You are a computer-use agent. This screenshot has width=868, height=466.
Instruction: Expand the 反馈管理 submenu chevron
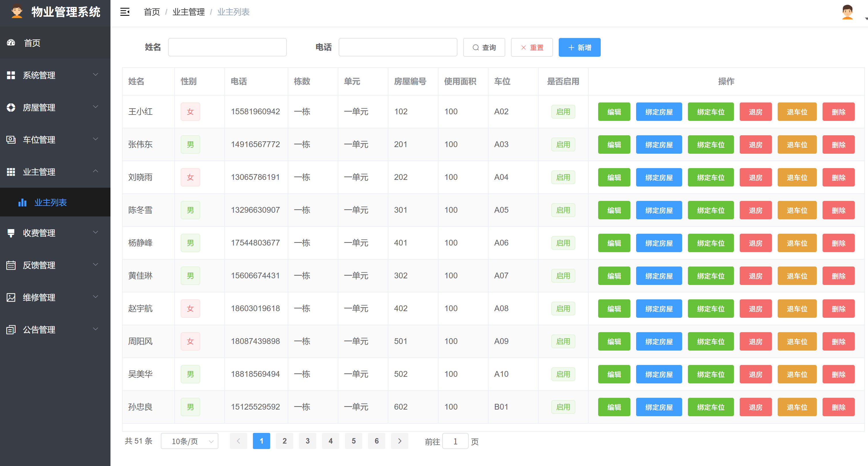pyautogui.click(x=96, y=265)
